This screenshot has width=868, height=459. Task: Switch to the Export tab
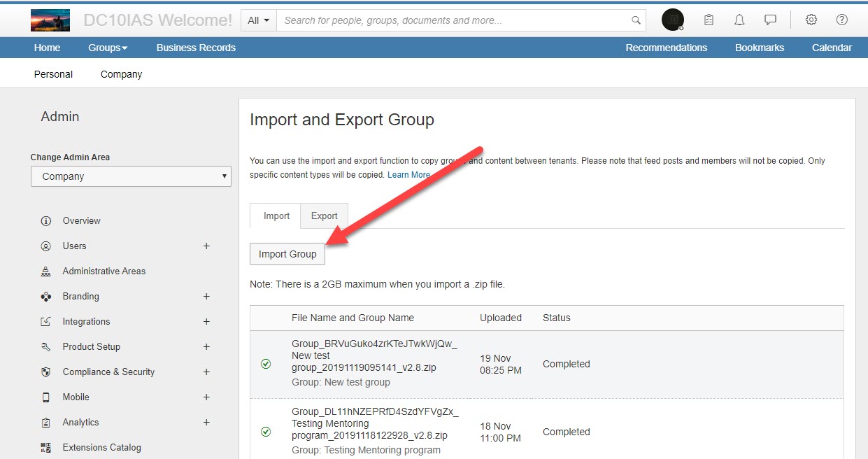pos(325,216)
